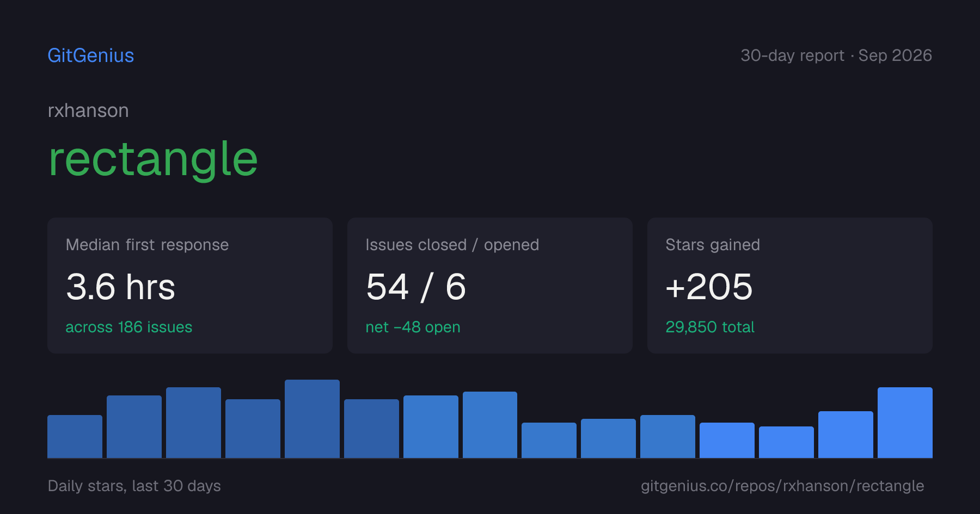Click the 3.6 hrs value
The image size is (980, 514).
(x=120, y=287)
